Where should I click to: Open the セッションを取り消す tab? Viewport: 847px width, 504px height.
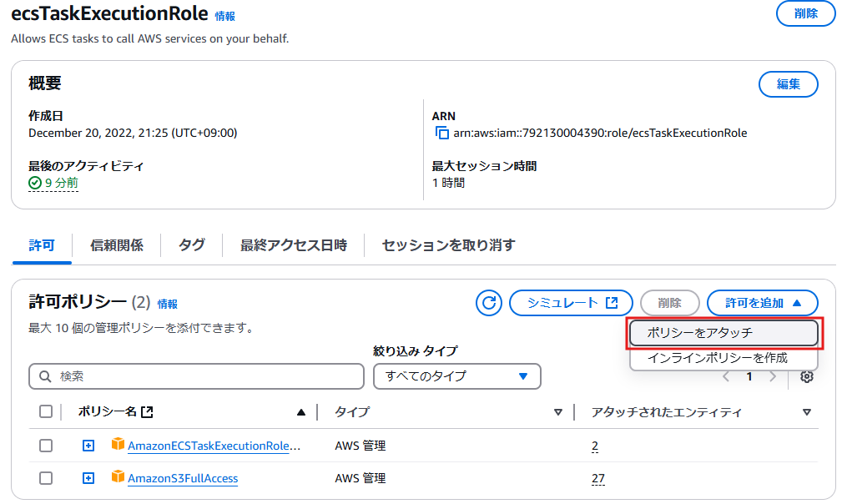[x=448, y=246]
